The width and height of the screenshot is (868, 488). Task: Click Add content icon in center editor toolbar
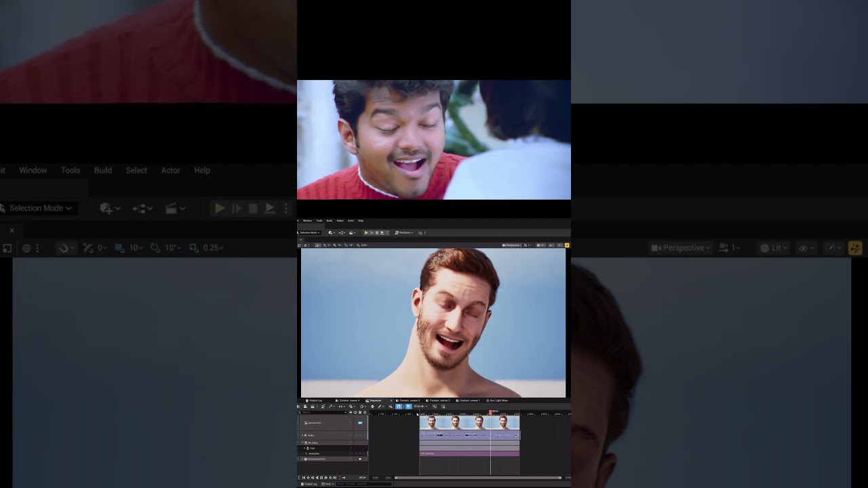point(331,232)
